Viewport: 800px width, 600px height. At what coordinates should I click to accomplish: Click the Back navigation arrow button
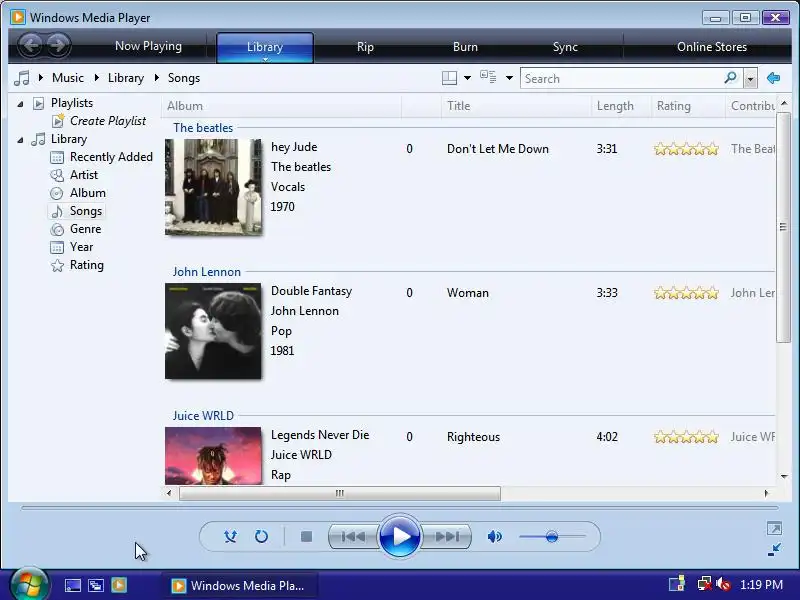31,45
